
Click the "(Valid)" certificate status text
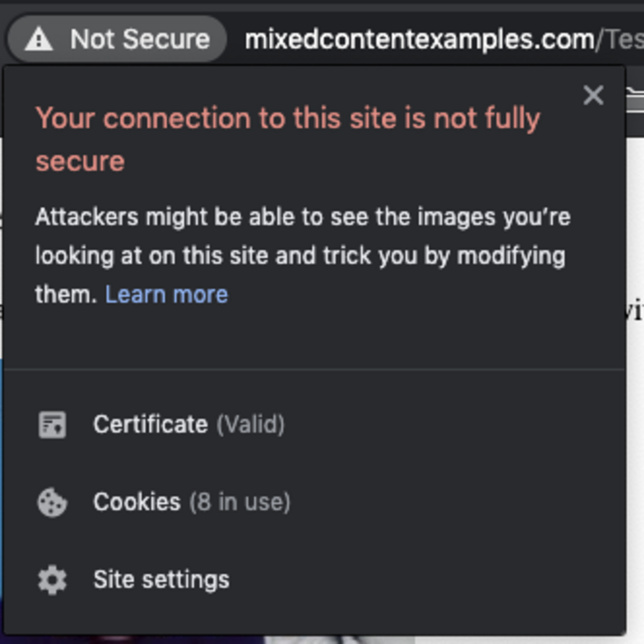(251, 425)
